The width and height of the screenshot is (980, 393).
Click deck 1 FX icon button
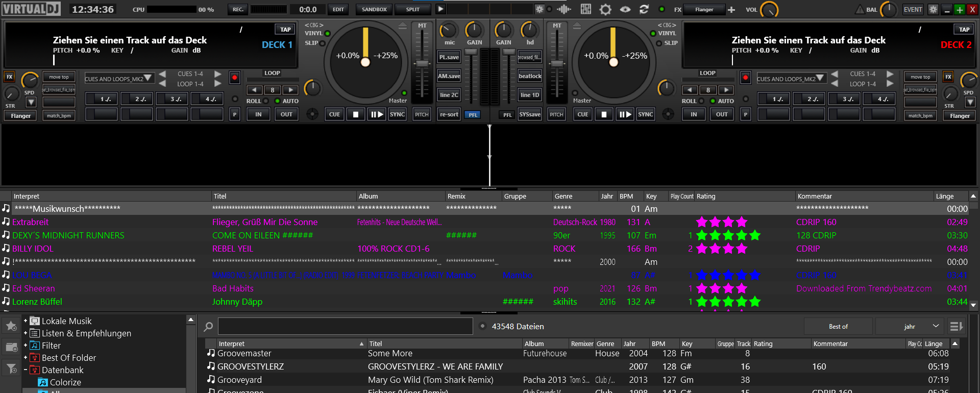point(9,77)
